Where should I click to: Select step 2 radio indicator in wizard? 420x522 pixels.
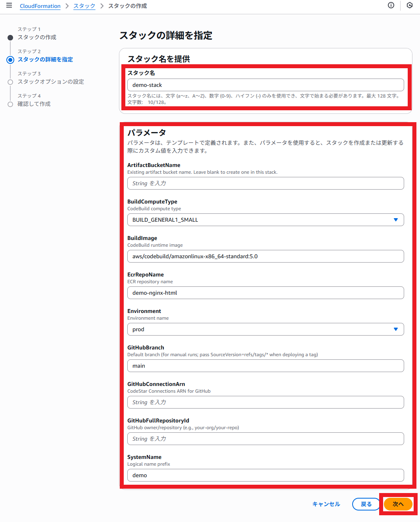pyautogui.click(x=10, y=60)
